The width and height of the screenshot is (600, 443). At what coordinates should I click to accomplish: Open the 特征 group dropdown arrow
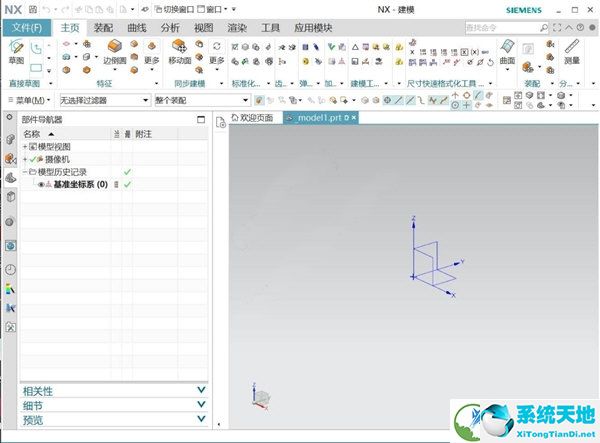point(157,83)
